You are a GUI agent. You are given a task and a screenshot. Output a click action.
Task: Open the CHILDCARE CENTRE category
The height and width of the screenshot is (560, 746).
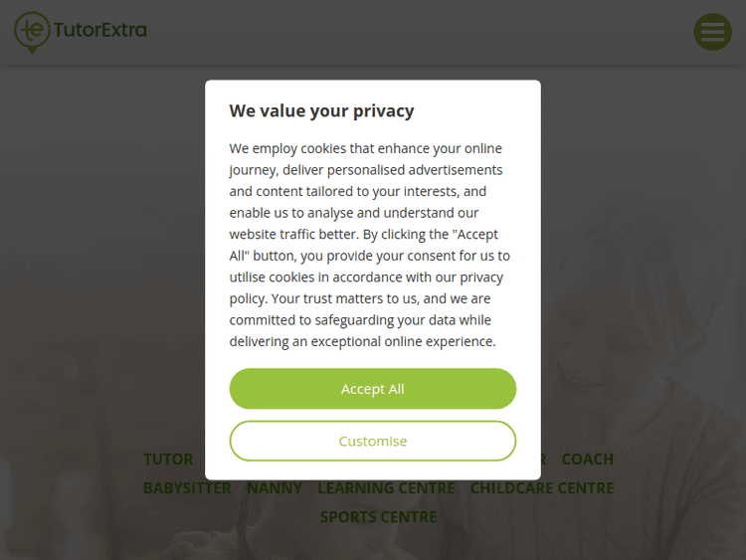542,488
